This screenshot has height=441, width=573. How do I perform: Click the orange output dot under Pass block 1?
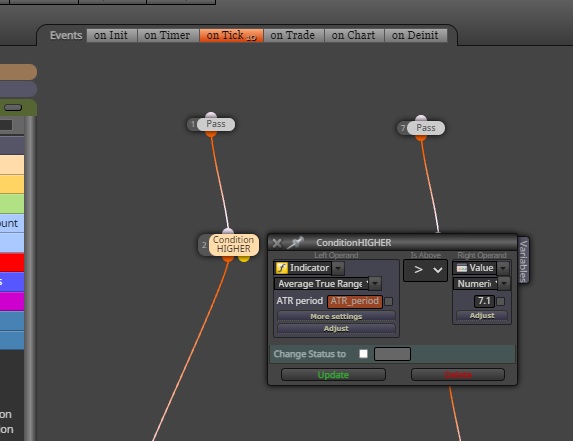[x=211, y=134]
